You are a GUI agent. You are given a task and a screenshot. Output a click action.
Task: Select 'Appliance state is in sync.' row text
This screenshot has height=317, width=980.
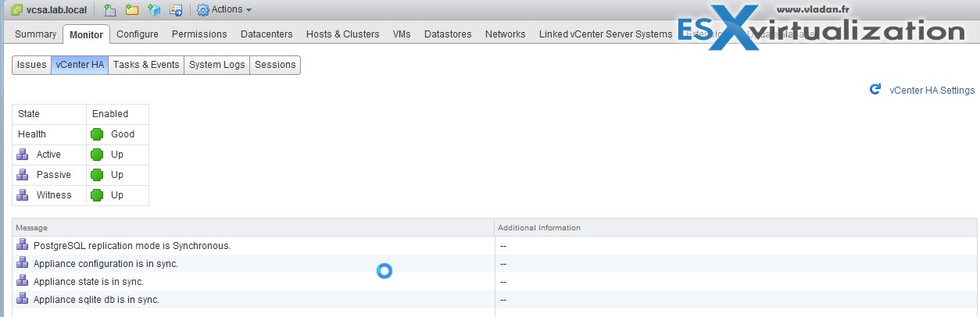[88, 282]
